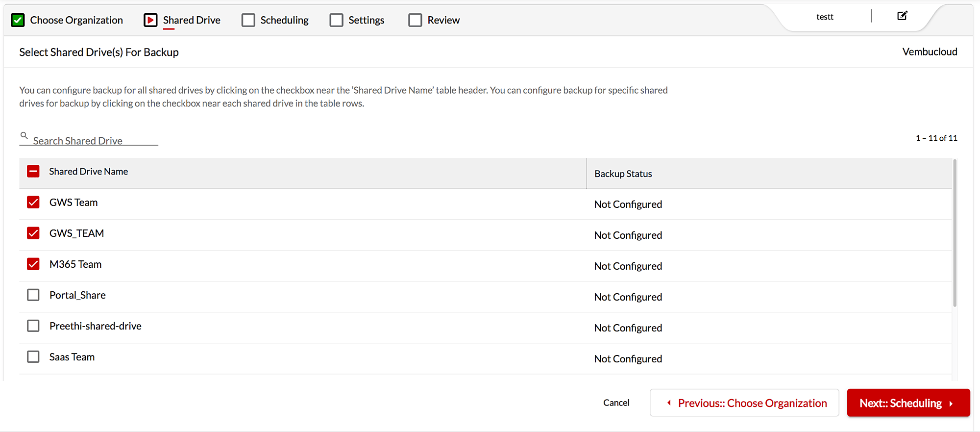
Task: Click the Review step box icon
Action: point(415,20)
